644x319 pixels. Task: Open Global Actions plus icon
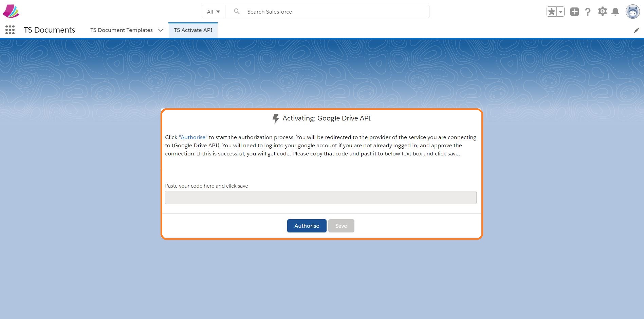[x=574, y=11]
